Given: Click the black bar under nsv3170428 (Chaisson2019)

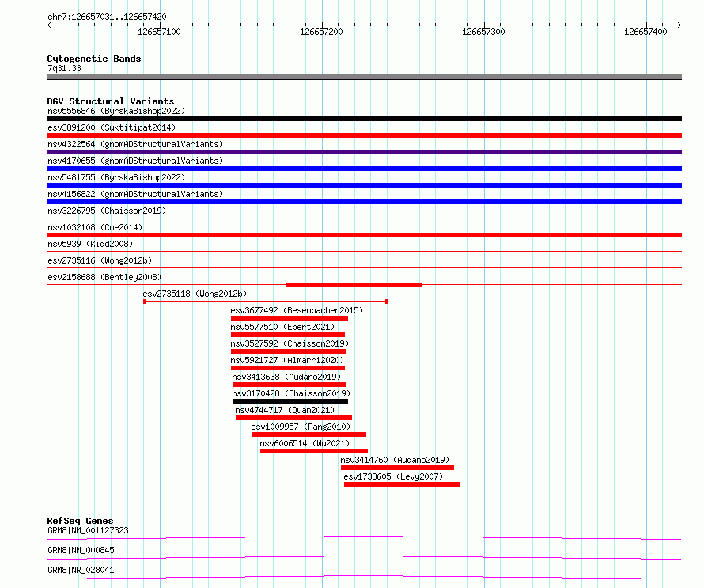Looking at the screenshot, I should pos(290,401).
